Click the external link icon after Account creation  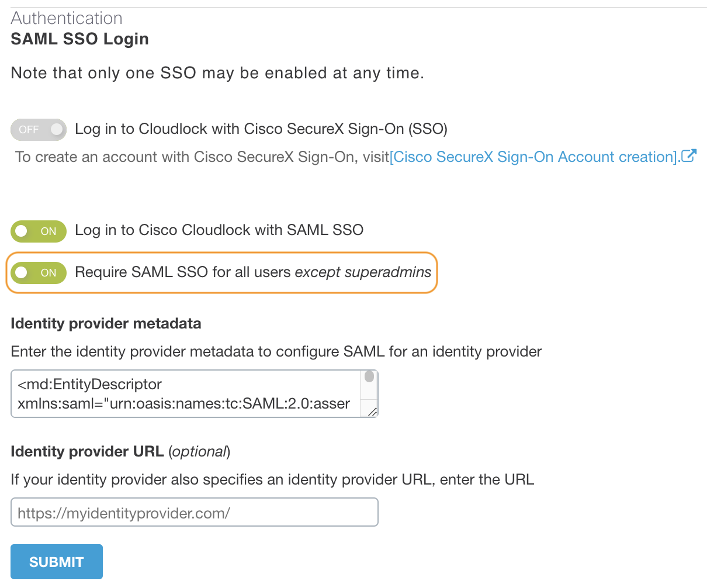click(x=689, y=155)
